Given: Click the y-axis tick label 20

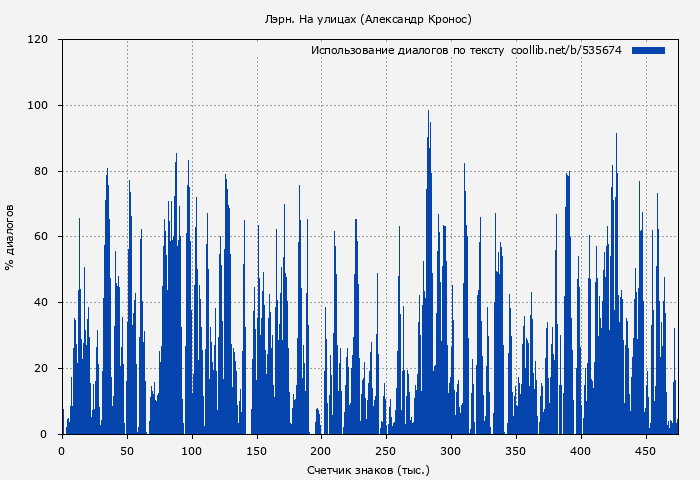Looking at the screenshot, I should point(41,369).
